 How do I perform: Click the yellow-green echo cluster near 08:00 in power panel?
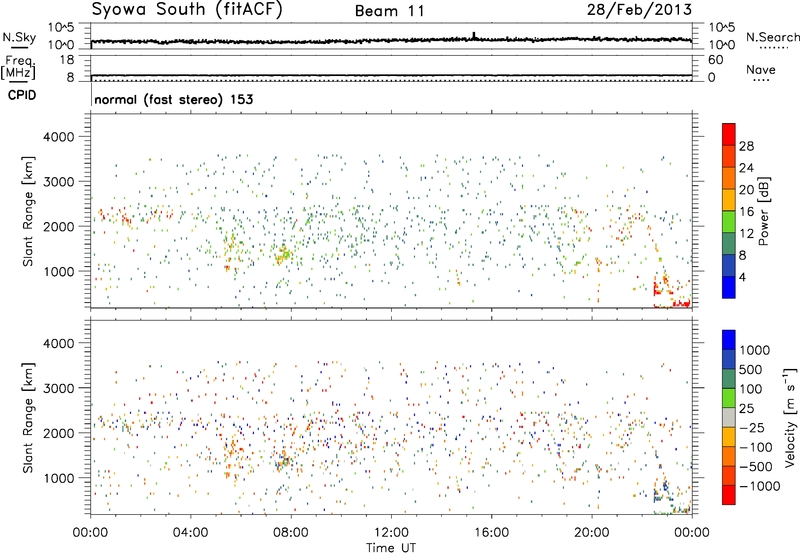[x=283, y=254]
